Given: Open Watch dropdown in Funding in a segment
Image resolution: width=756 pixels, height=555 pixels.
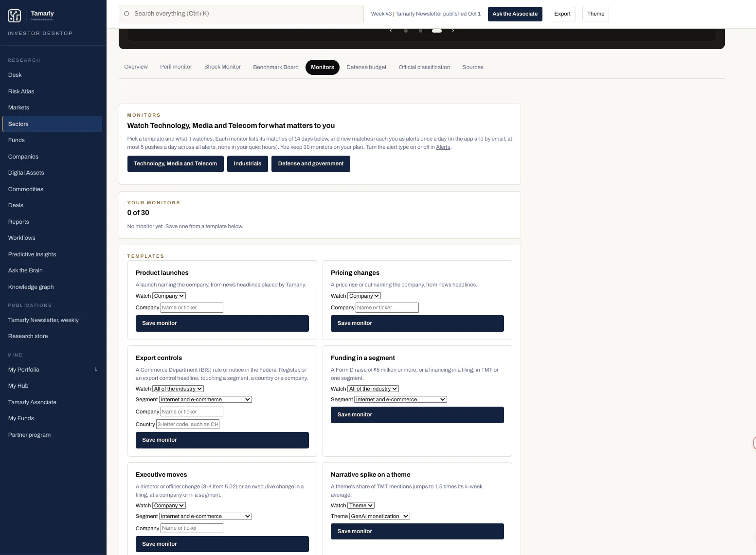Looking at the screenshot, I should pyautogui.click(x=373, y=389).
